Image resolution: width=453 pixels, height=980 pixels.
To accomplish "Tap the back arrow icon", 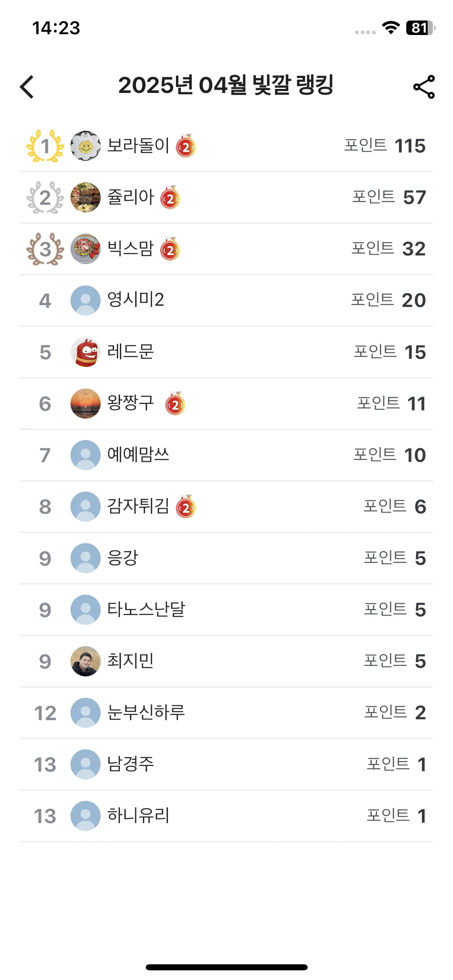I will (27, 86).
